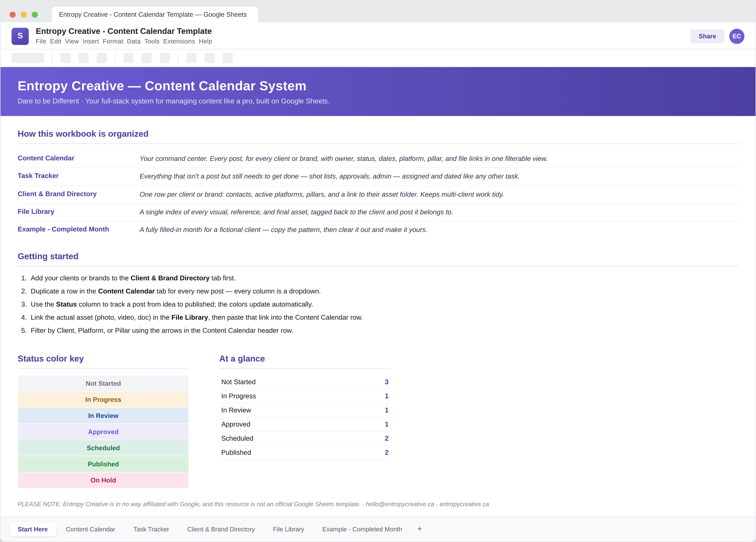Click the 'How this workbook is organized' heading
The image size is (756, 542).
pyautogui.click(x=83, y=134)
